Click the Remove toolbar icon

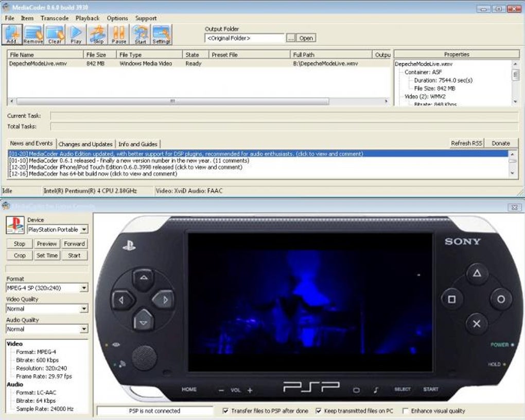33,34
